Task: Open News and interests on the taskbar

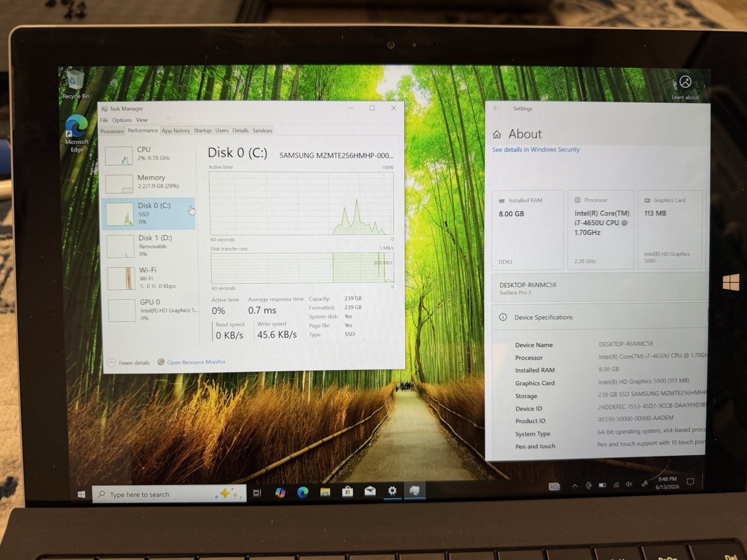Action: (x=554, y=486)
